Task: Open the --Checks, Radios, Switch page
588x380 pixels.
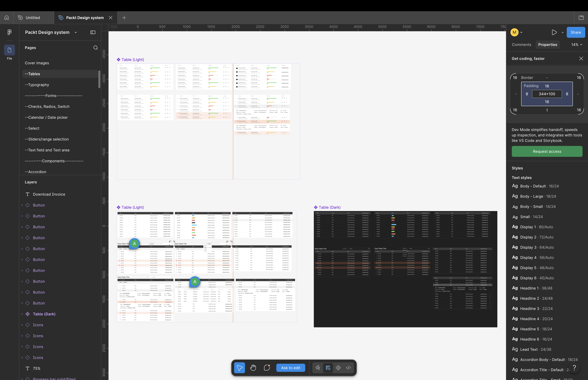Action: [x=47, y=106]
